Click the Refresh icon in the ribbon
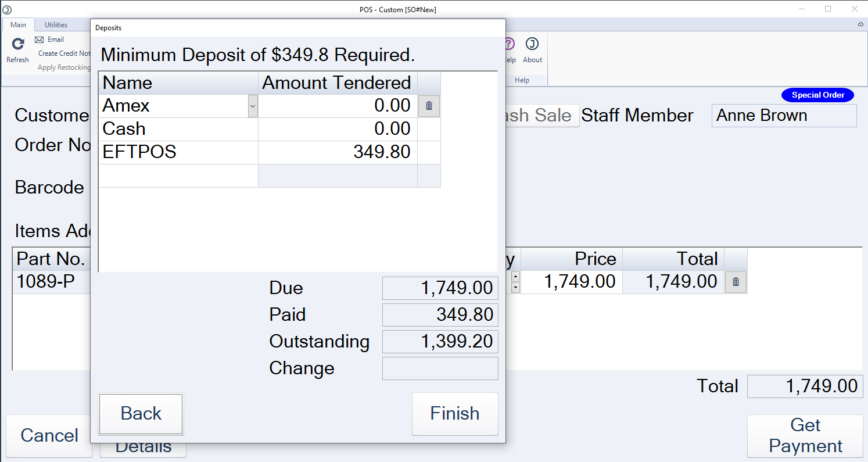The width and height of the screenshot is (868, 462). point(18,44)
